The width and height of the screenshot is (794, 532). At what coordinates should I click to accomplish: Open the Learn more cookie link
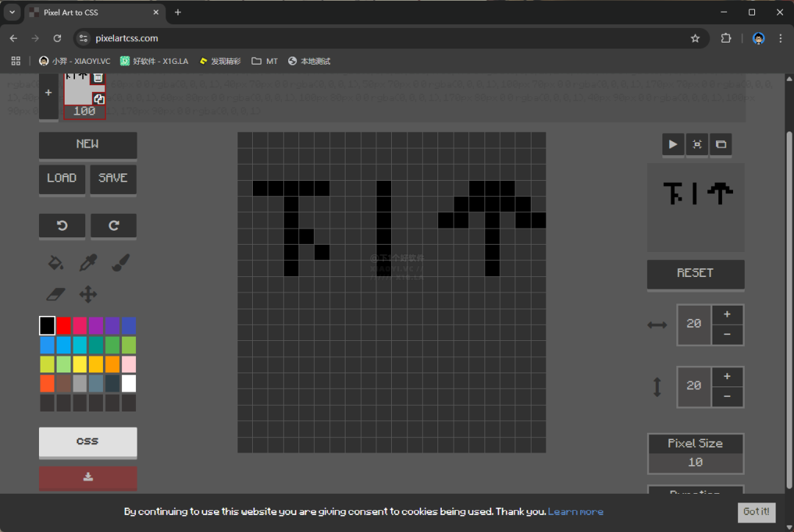tap(576, 511)
